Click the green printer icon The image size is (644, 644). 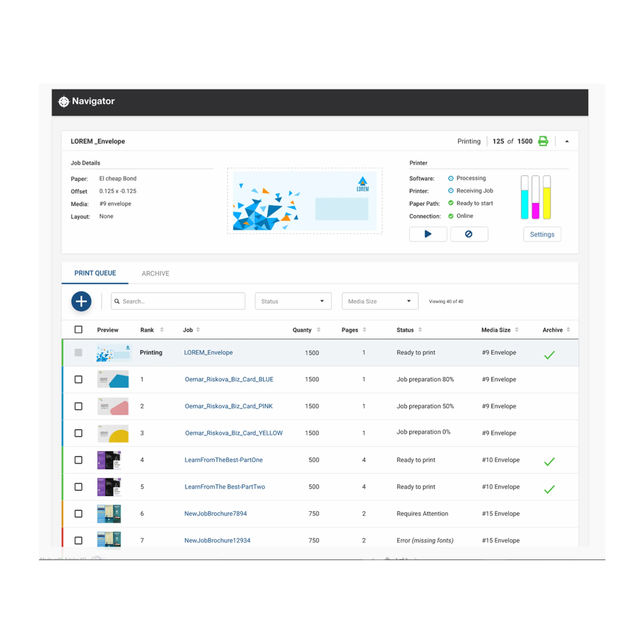click(x=543, y=141)
